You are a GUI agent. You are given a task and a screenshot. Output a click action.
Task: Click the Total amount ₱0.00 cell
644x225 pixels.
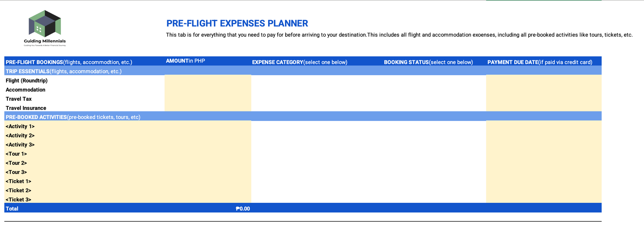pyautogui.click(x=208, y=208)
